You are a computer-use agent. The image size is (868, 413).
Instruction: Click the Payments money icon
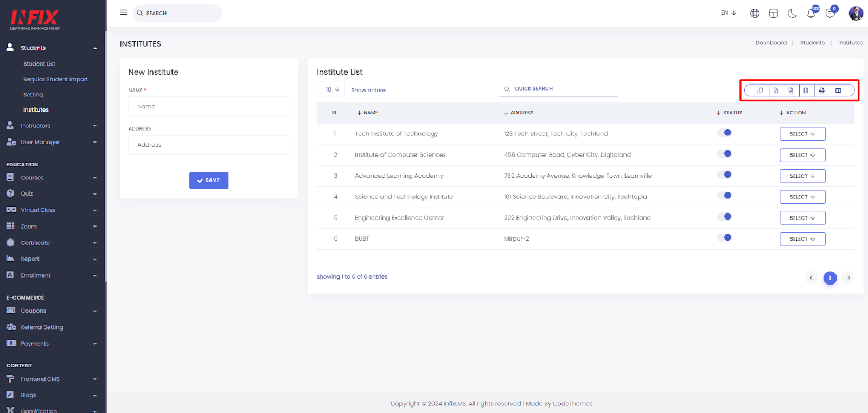(x=11, y=343)
